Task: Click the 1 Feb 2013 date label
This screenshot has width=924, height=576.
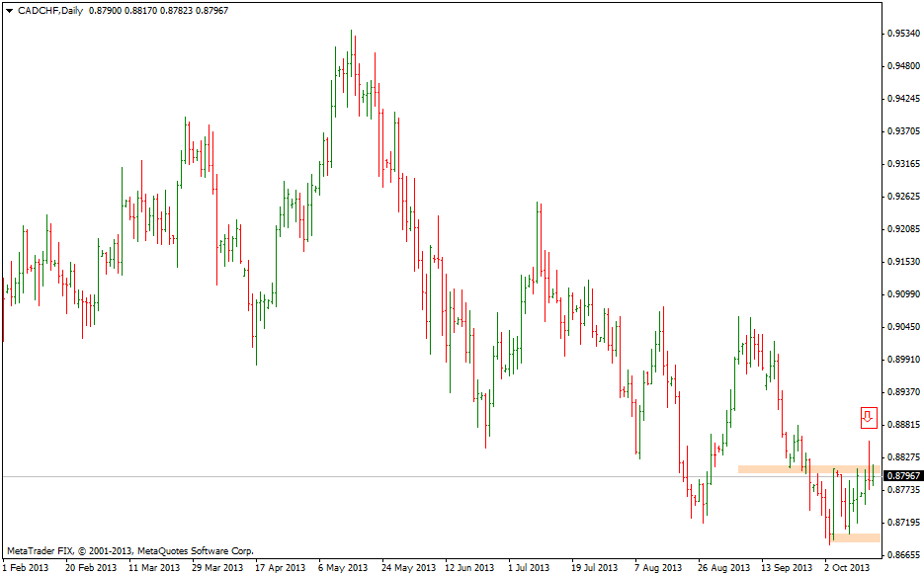Action: point(25,568)
